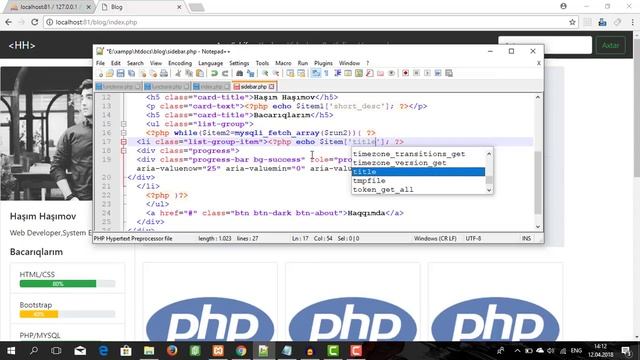The image size is (640, 360).
Task: Open the Microsoft Edge taskbar icon
Action: point(103,351)
